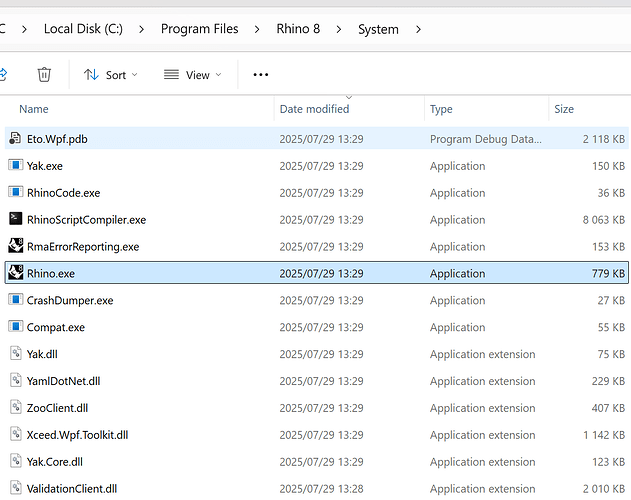631x500 pixels.
Task: Click the RmaErrorReporting.exe rhino icon
Action: (15, 246)
